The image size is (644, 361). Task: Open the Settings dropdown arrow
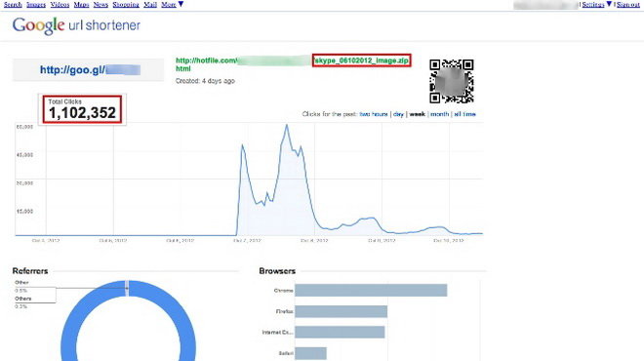(609, 4)
